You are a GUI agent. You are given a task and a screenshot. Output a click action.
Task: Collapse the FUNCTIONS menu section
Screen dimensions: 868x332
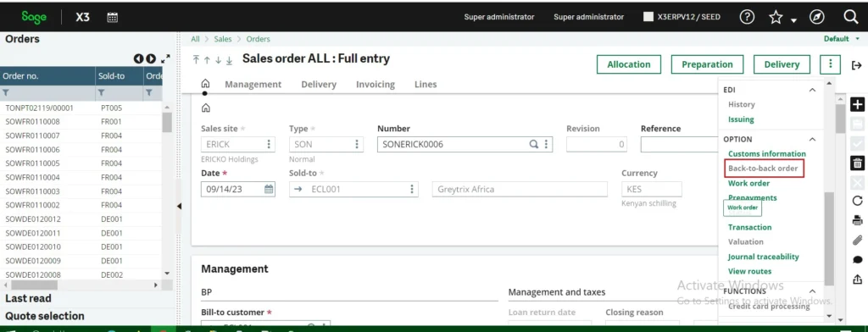(812, 291)
